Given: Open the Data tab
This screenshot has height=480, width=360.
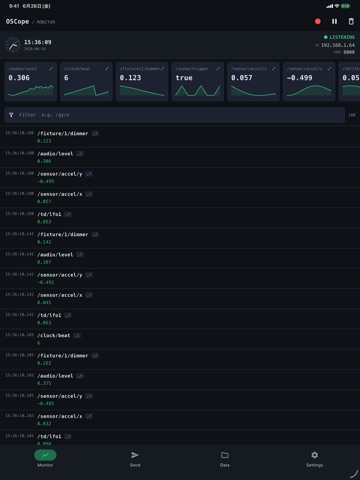Looking at the screenshot, I should [225, 458].
